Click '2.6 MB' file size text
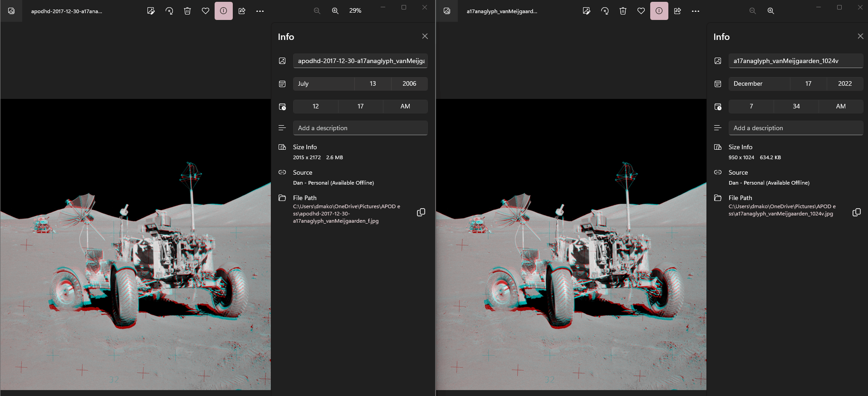This screenshot has width=868, height=396. pos(334,157)
